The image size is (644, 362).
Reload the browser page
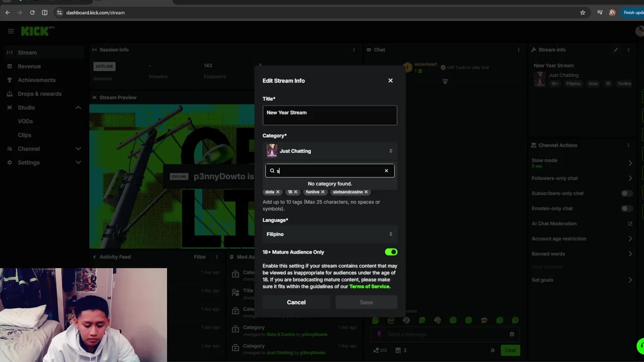32,13
